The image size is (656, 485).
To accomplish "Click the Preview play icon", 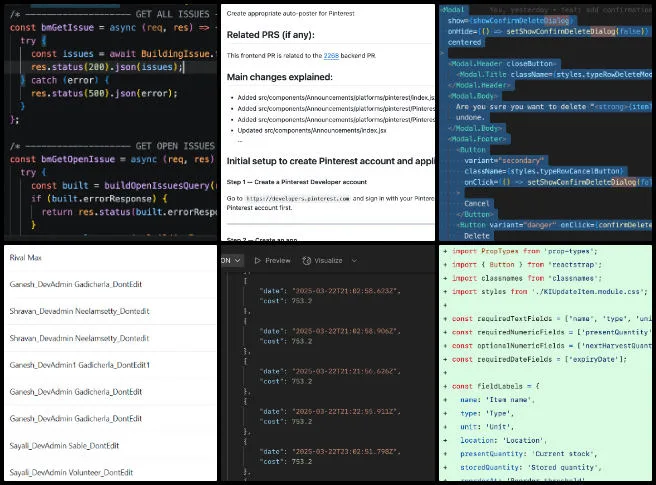I will point(257,260).
